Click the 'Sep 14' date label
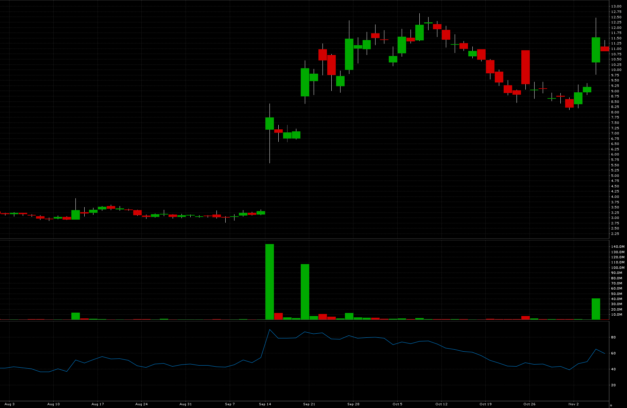The image size is (627, 408). point(265,403)
